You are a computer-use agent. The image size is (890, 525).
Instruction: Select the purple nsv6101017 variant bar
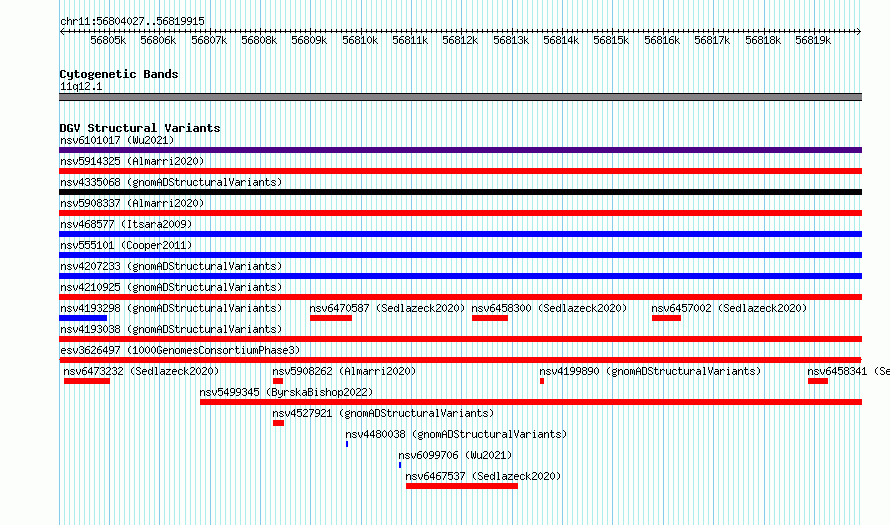[x=460, y=150]
